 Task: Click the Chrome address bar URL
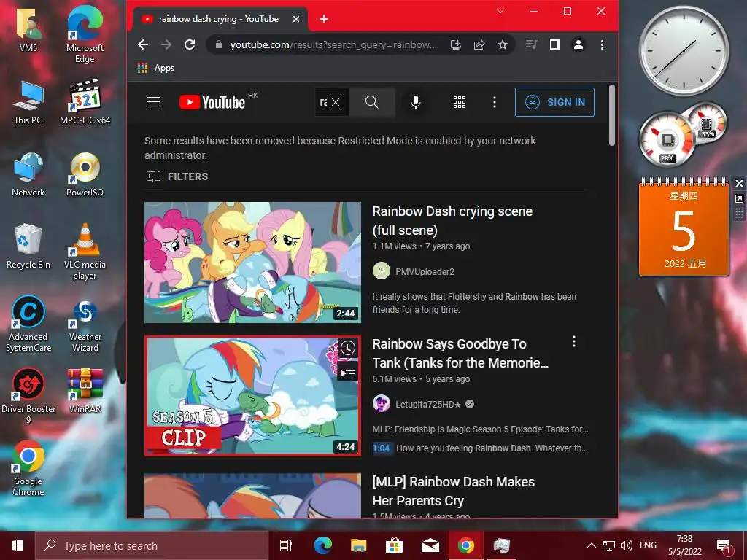pos(333,44)
